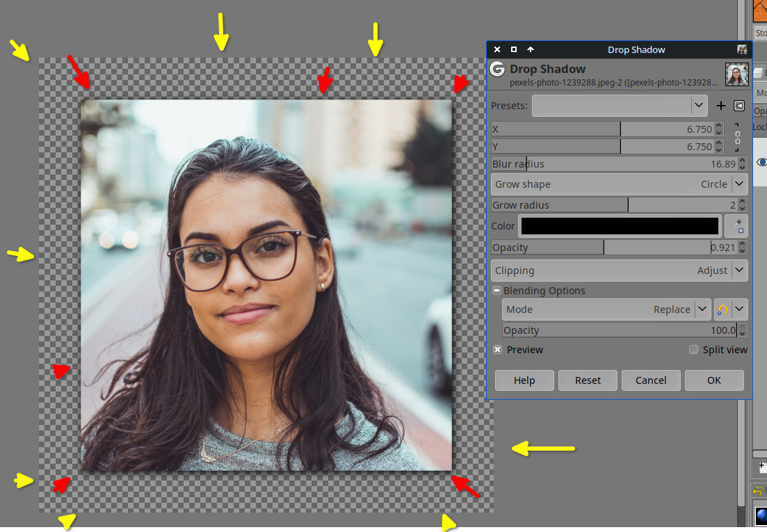This screenshot has width=767, height=532.
Task: Click the up-arrow title bar button
Action: [531, 49]
